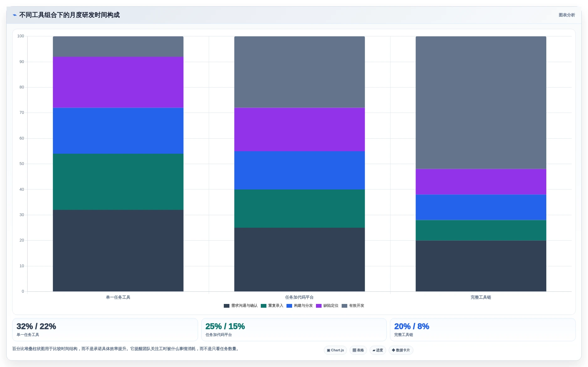588x367 pixels.
Task: Click the dark navy segment of 单一任务工具 bar
Action: tap(118, 251)
